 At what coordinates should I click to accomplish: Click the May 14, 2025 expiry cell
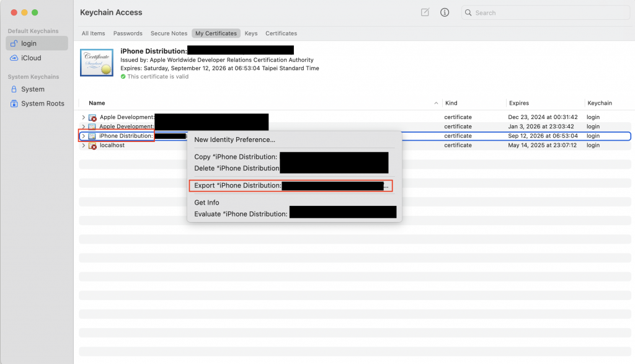click(542, 145)
